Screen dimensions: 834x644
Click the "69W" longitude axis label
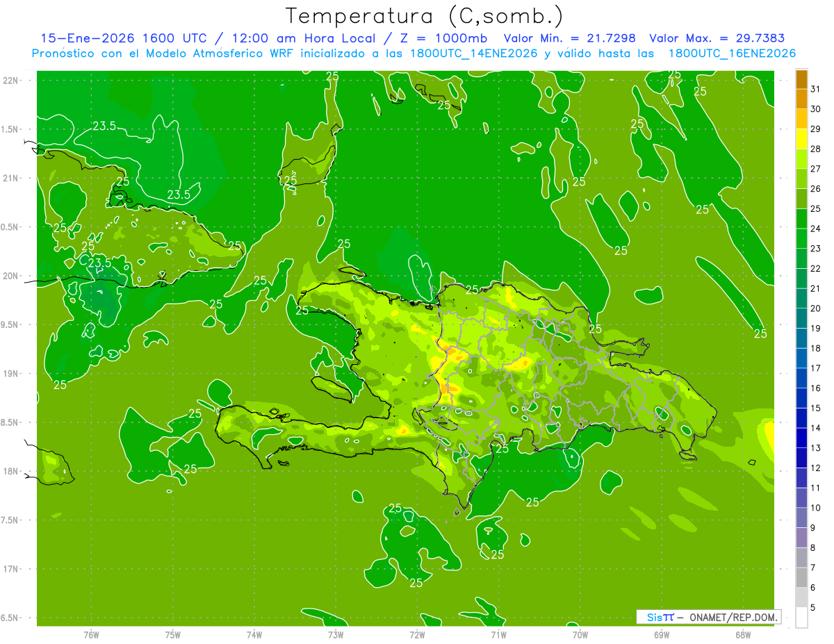tap(662, 634)
